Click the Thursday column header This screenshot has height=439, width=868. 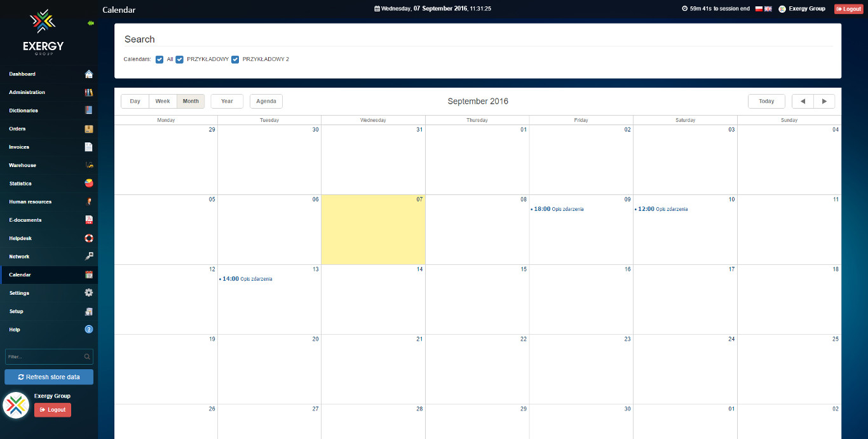[477, 120]
